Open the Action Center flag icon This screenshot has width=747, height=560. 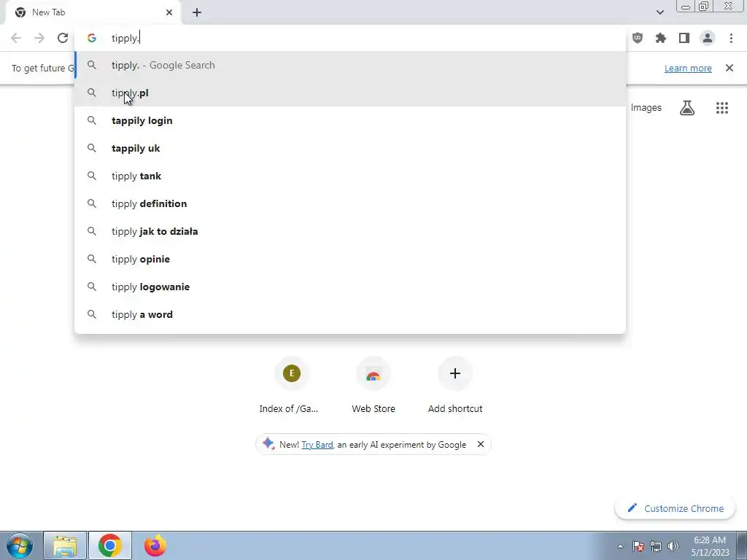638,546
